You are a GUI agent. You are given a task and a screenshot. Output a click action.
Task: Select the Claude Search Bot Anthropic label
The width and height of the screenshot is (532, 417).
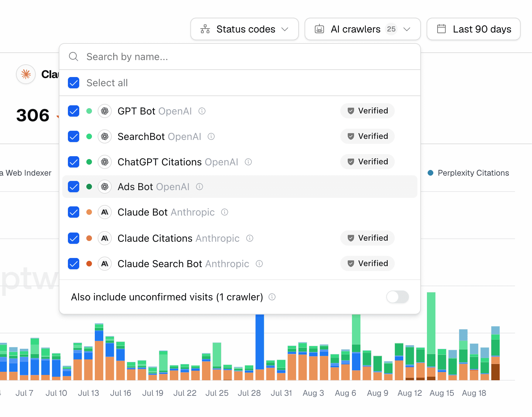click(183, 264)
